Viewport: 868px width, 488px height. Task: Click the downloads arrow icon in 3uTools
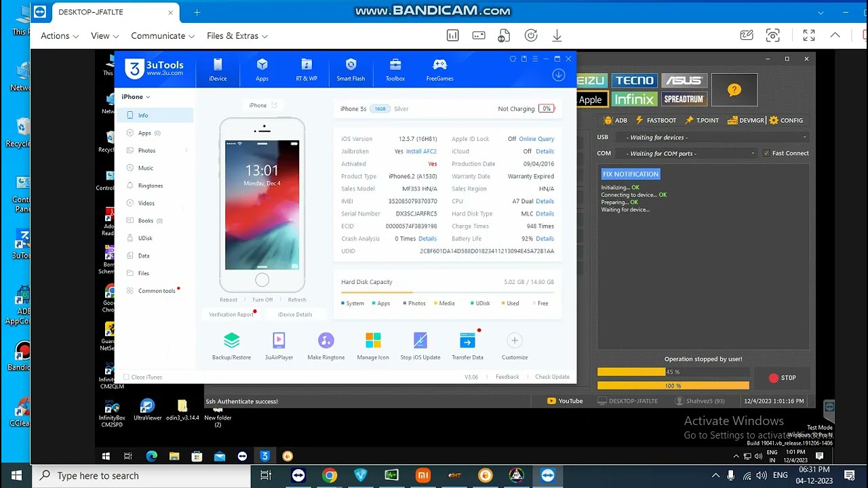[x=559, y=75]
